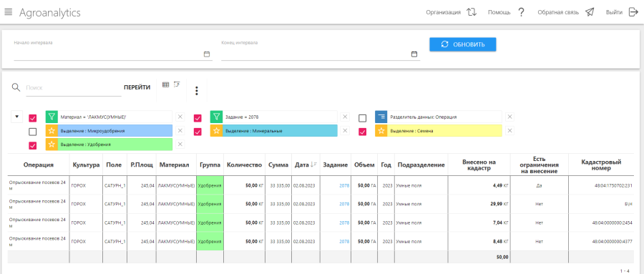Remove the Выделение : Семена highlight
Image resolution: width=644 pixels, height=274 pixels.
(x=509, y=131)
